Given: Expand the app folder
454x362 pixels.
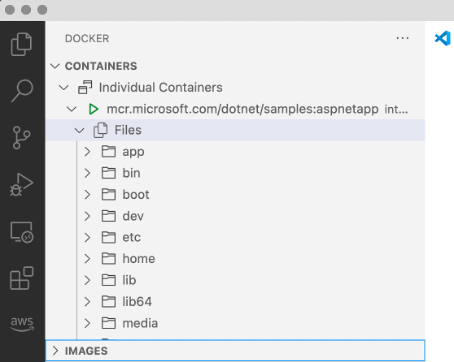Looking at the screenshot, I should 87,152.
